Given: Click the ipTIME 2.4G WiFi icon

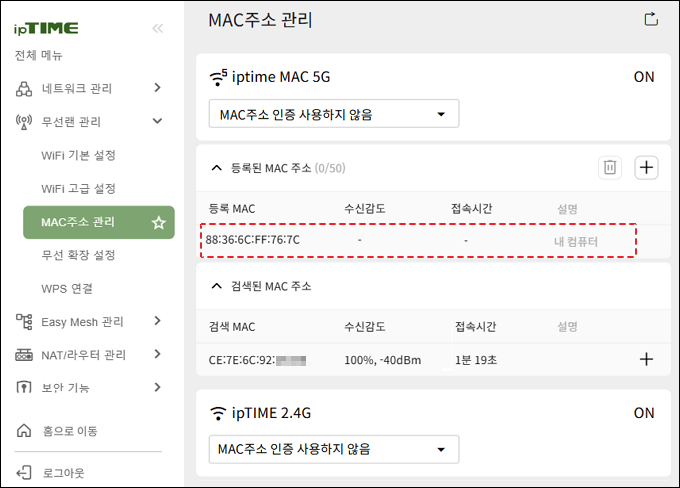Looking at the screenshot, I should click(218, 413).
